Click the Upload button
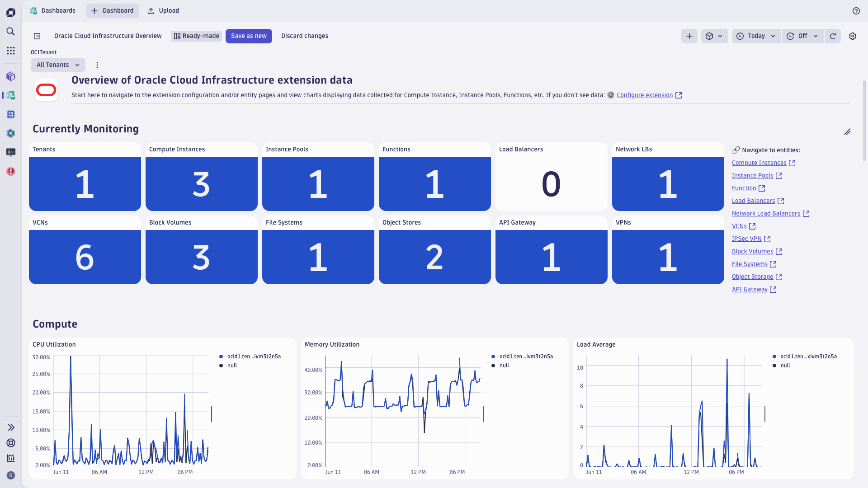The height and width of the screenshot is (488, 868). (163, 11)
